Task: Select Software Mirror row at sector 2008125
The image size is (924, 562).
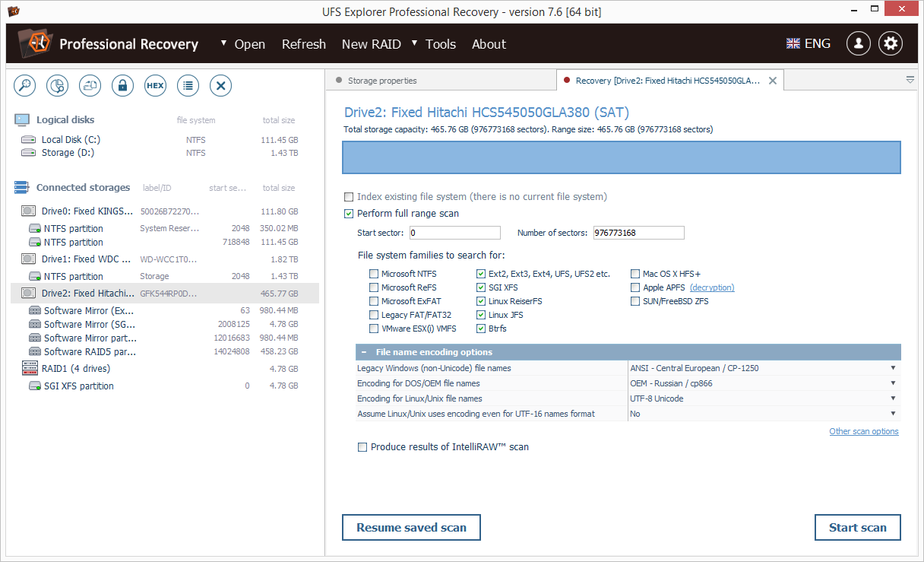Action: (x=165, y=325)
